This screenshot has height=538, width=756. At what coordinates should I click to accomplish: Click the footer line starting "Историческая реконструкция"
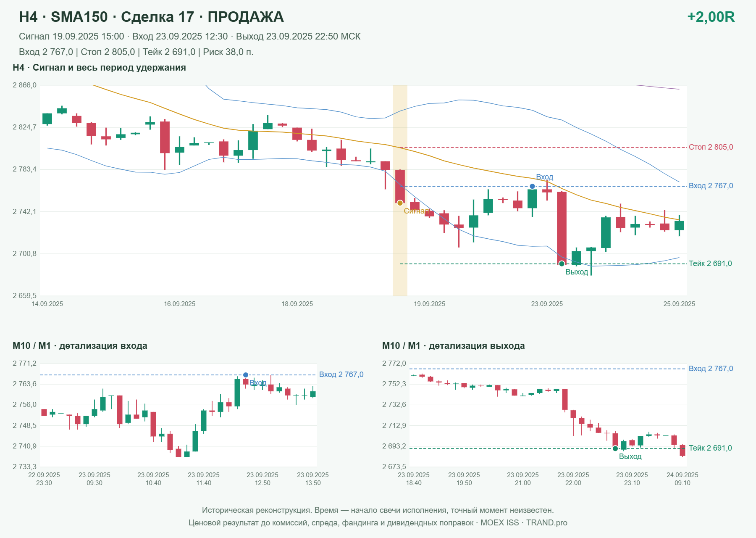(x=378, y=510)
